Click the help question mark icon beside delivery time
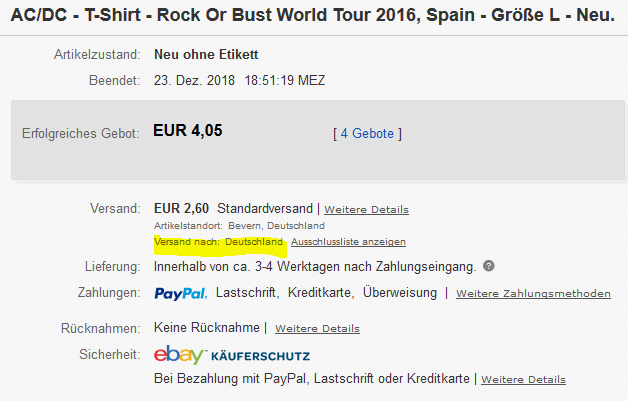628x401 pixels. (488, 266)
